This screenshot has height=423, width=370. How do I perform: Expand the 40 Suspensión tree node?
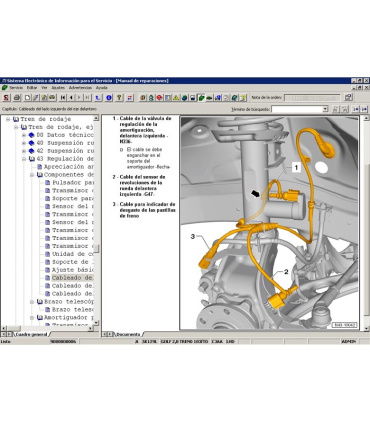pyautogui.click(x=24, y=143)
